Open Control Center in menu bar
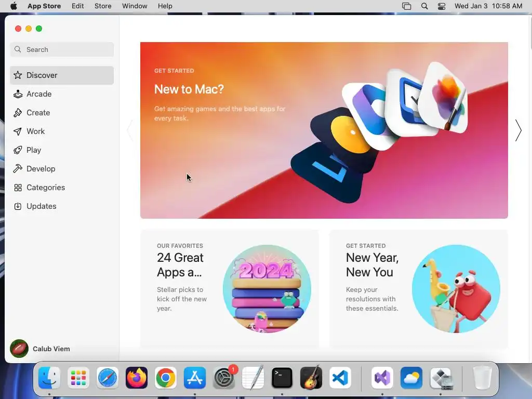Image resolution: width=532 pixels, height=399 pixels. [442, 6]
